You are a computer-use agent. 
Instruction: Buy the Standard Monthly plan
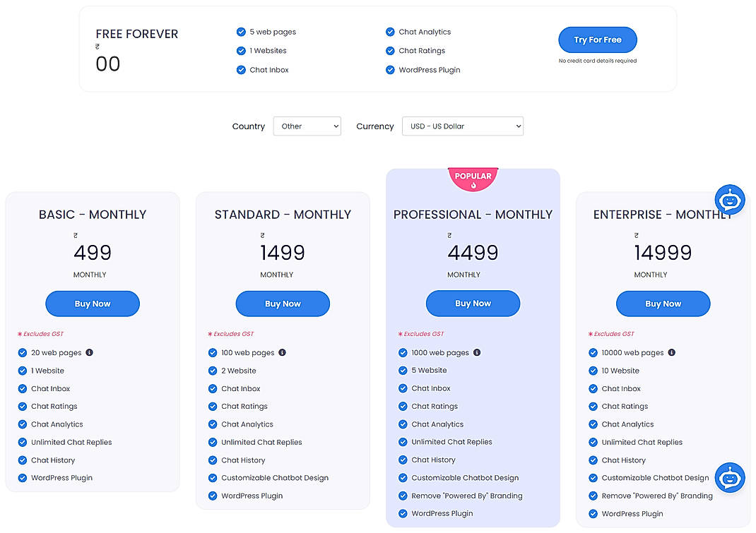coord(283,304)
